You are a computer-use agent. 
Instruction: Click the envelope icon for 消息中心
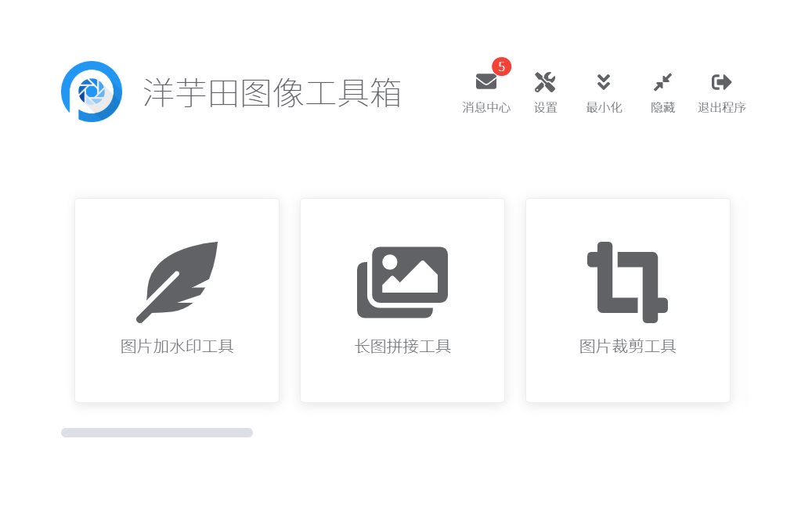[x=485, y=81]
